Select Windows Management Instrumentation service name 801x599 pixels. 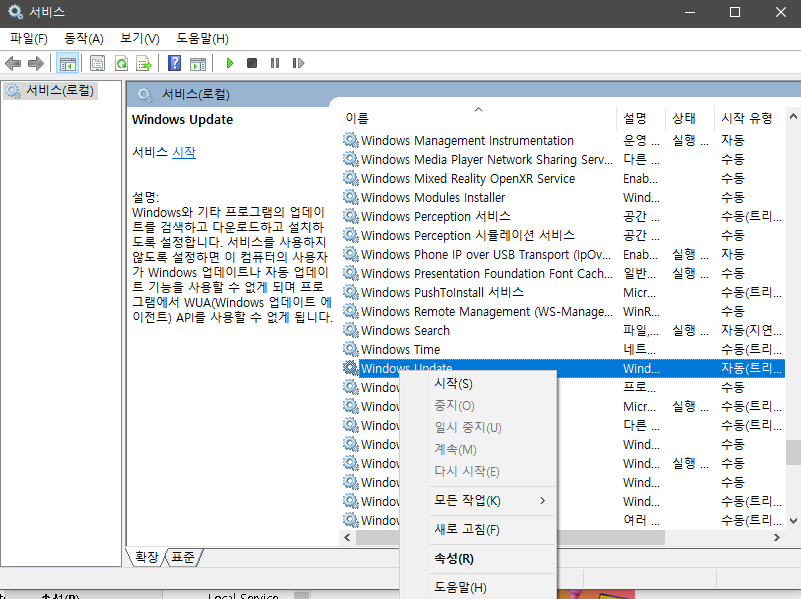tap(467, 140)
